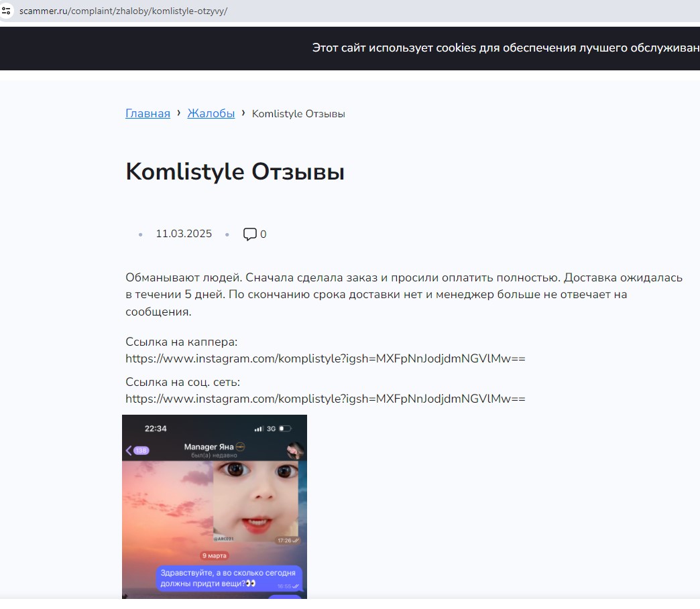Screen dimensions: 700x609
Task: Click the Instagram URL under Ссылка на соц. сеть
Action: (x=325, y=399)
